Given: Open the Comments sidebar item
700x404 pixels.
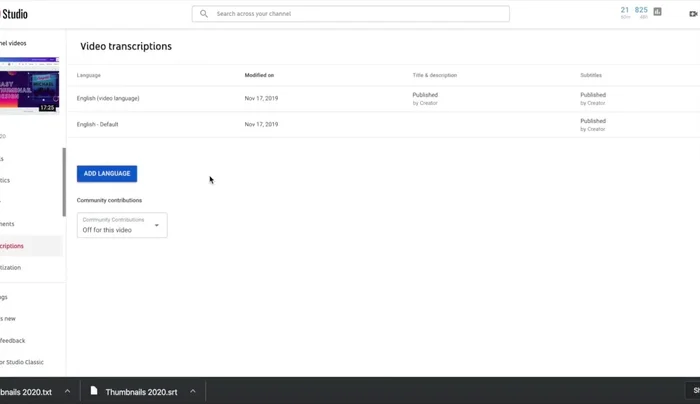Looking at the screenshot, I should (8, 224).
